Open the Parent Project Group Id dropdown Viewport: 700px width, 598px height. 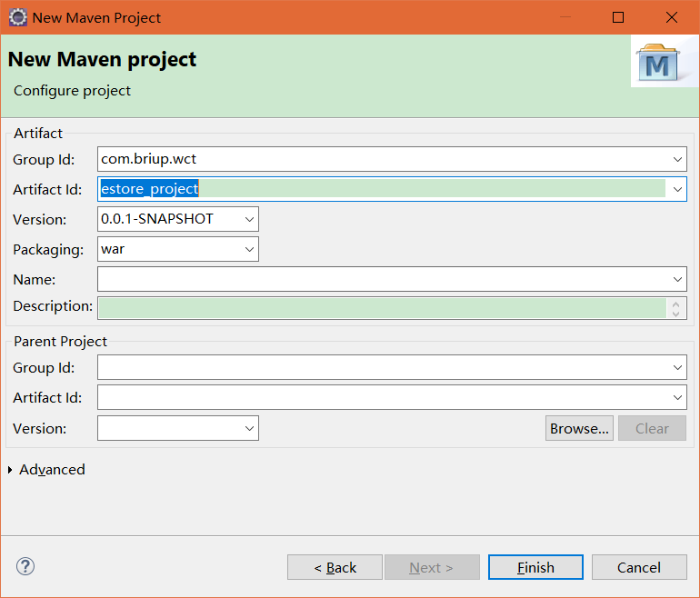click(677, 367)
